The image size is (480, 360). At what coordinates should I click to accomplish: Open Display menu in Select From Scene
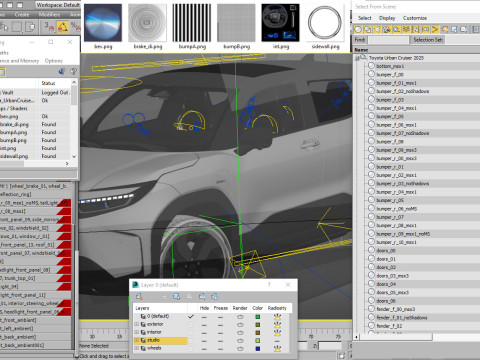click(x=387, y=18)
